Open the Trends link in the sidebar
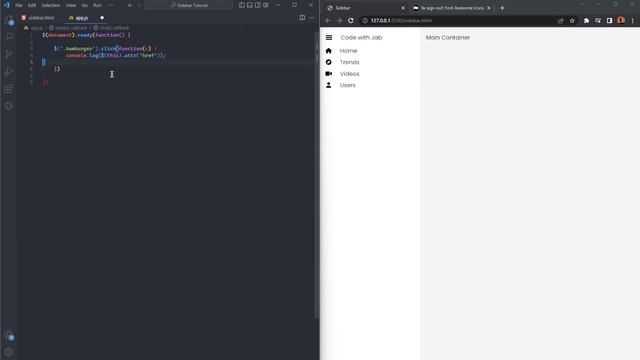Viewport: 640px width, 360px height. click(349, 62)
